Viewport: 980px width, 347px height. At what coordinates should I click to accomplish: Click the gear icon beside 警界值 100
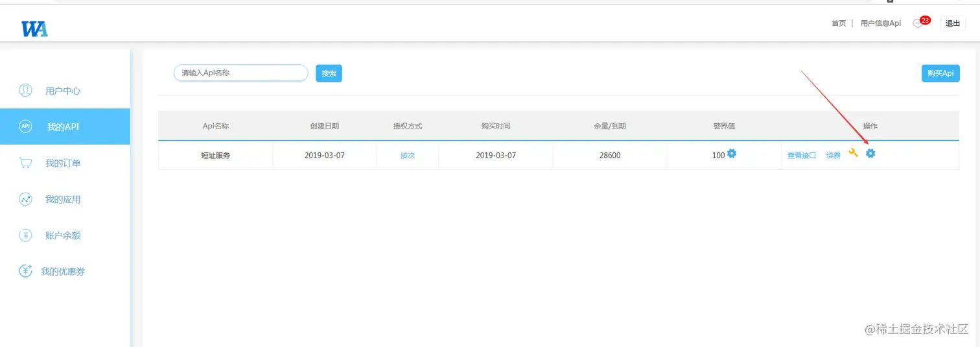point(732,154)
